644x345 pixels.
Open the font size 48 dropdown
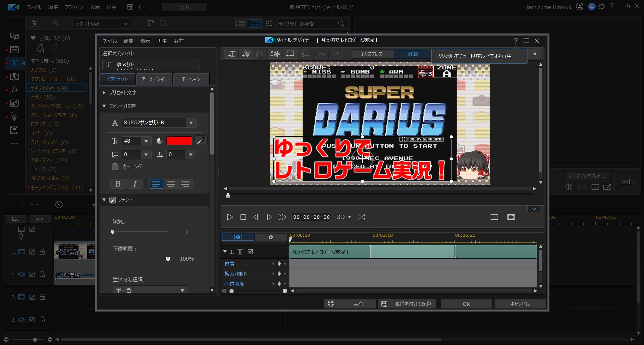click(146, 141)
